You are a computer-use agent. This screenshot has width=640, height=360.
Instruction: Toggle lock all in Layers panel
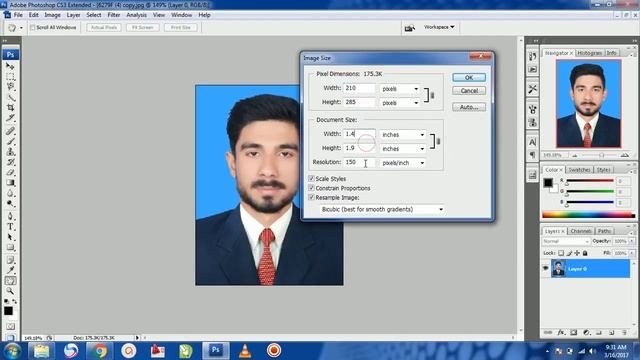coord(585,253)
